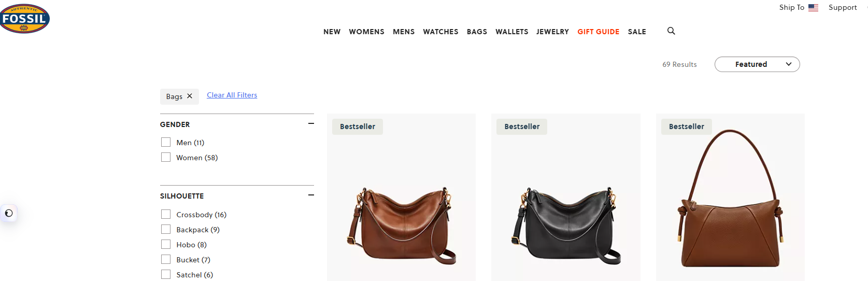Click the US flag Ship To icon
This screenshot has width=868, height=281.
coord(813,7)
